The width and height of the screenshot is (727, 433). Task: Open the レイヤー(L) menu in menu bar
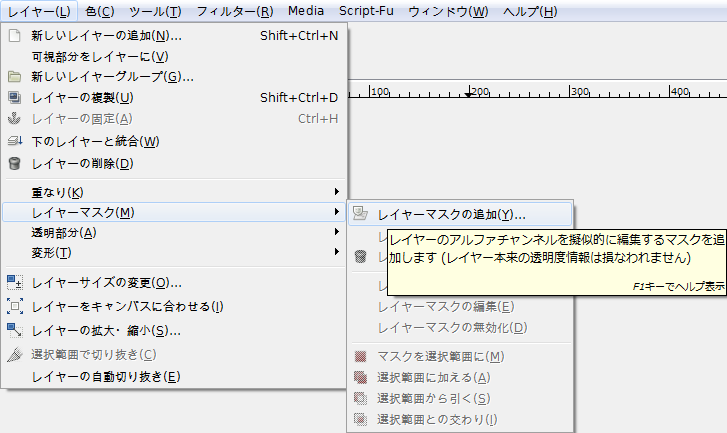pyautogui.click(x=39, y=11)
